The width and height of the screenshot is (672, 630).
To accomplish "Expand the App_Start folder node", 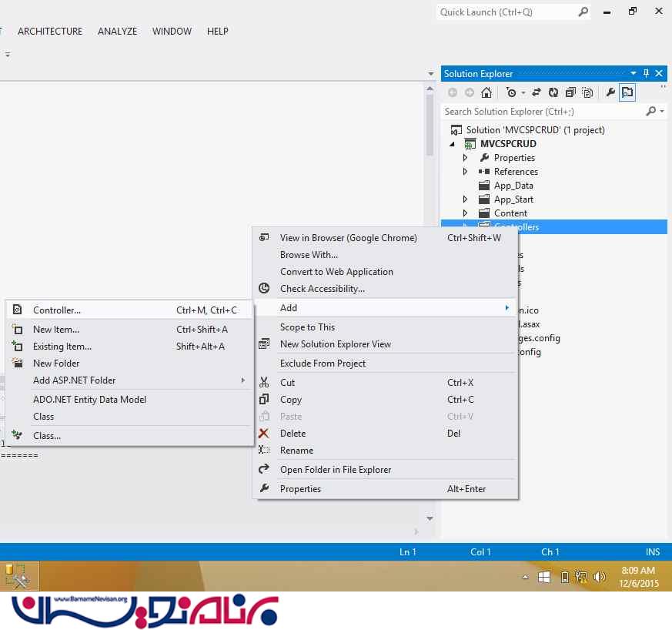I will 465,199.
